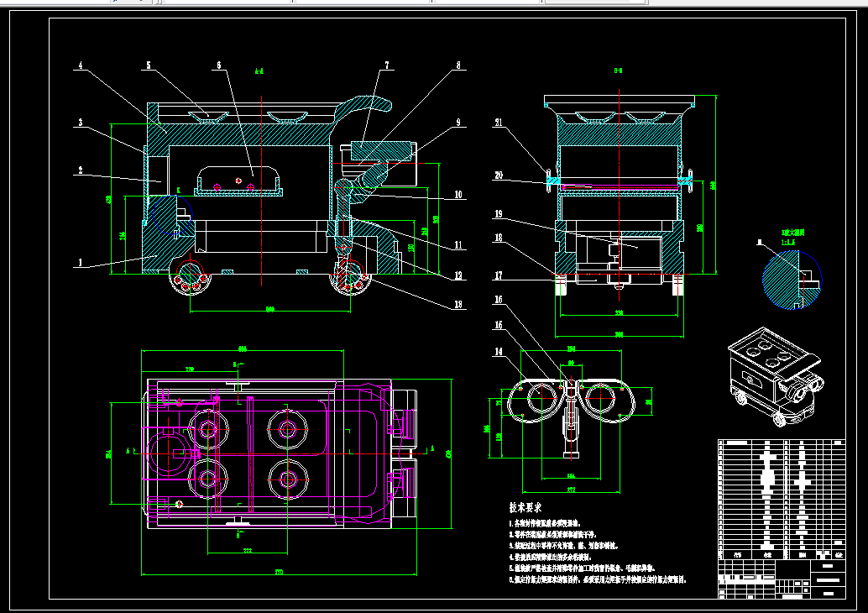Click the left ring of the handle view
The height and width of the screenshot is (613, 868).
click(542, 397)
